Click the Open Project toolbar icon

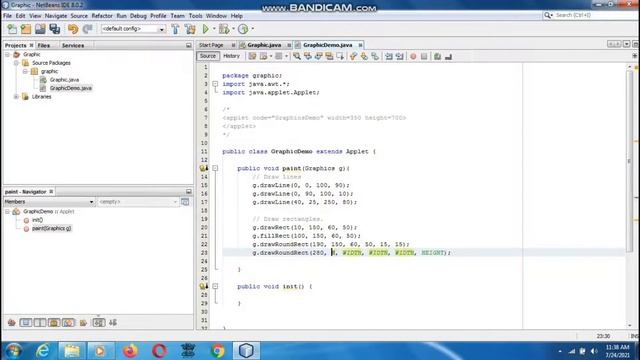(40, 29)
